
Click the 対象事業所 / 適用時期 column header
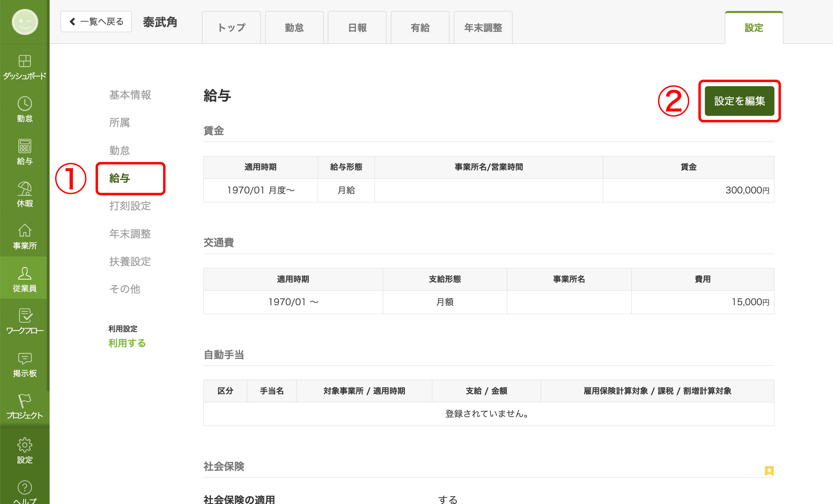[x=364, y=391]
